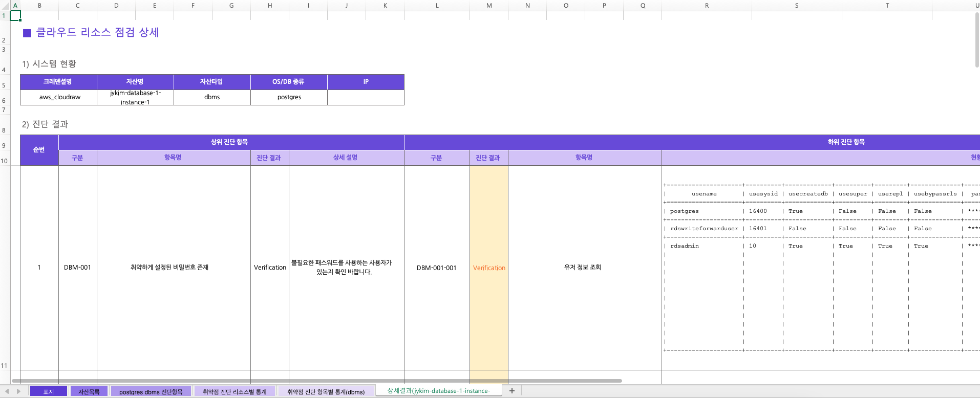Go to 취약점 진단 항목별 통계(dbms) tab
The width and height of the screenshot is (980, 398).
[326, 391]
